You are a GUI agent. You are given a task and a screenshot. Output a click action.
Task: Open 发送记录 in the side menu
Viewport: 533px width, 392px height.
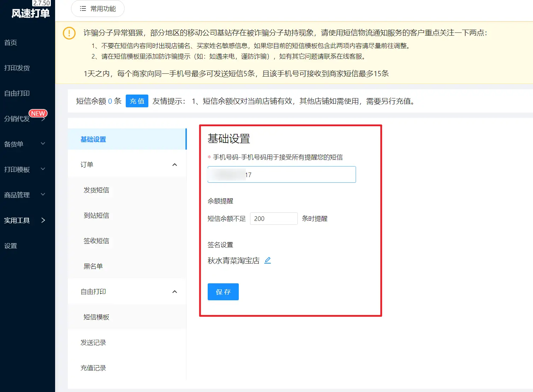pyautogui.click(x=93, y=343)
